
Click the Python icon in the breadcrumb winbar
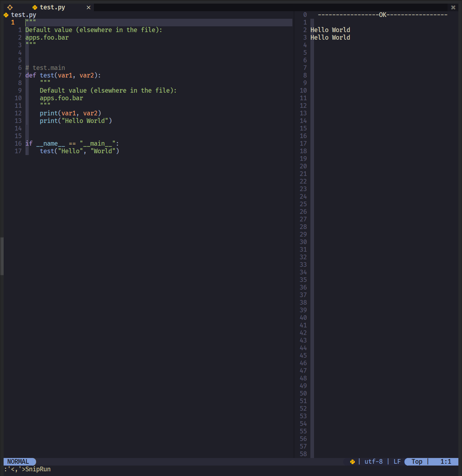(x=5, y=15)
